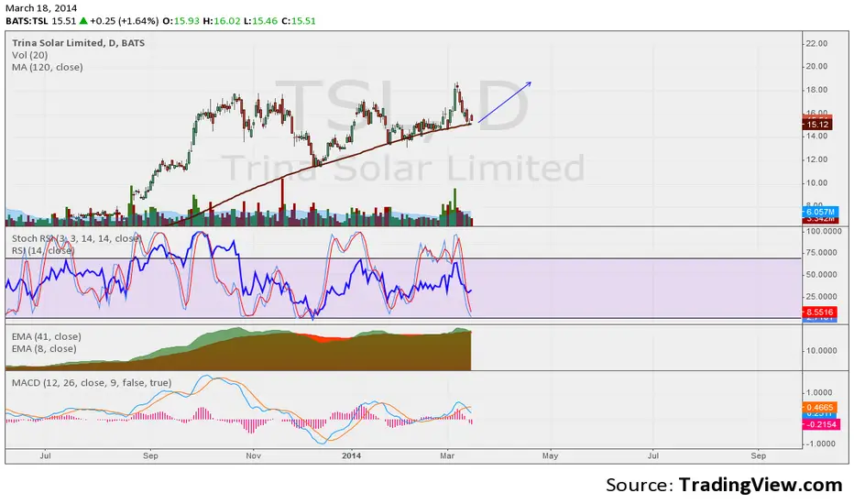This screenshot has width=854, height=504.
Task: Click the green up-triangle price change indicator
Action: click(x=83, y=21)
